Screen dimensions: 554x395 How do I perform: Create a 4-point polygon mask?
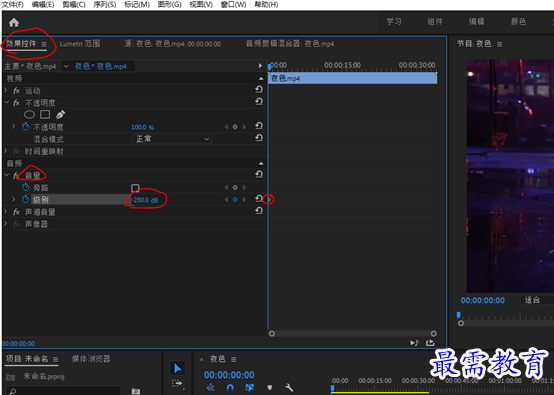[45, 114]
